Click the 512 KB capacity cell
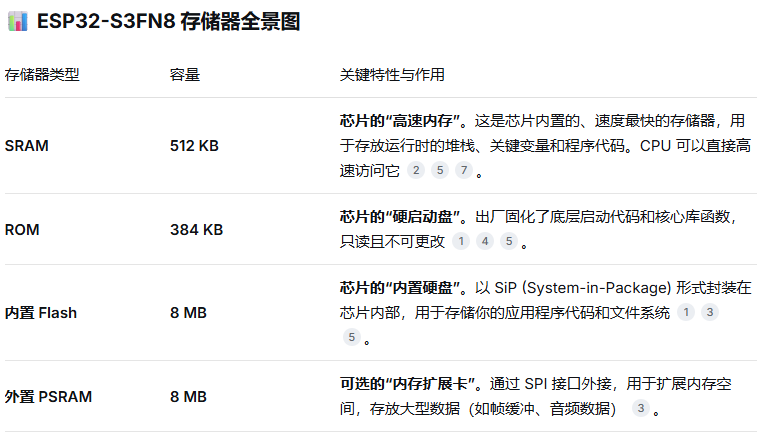This screenshot has width=777, height=436. (x=194, y=146)
